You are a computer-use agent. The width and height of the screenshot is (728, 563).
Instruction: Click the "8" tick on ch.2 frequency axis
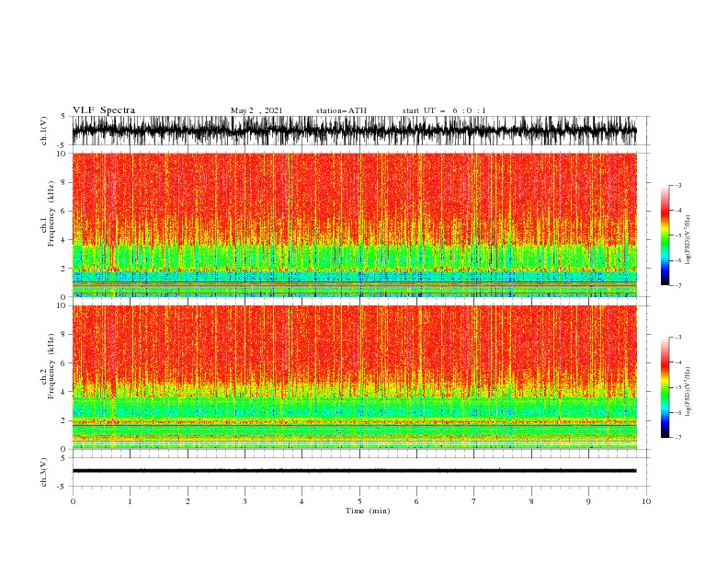click(64, 335)
